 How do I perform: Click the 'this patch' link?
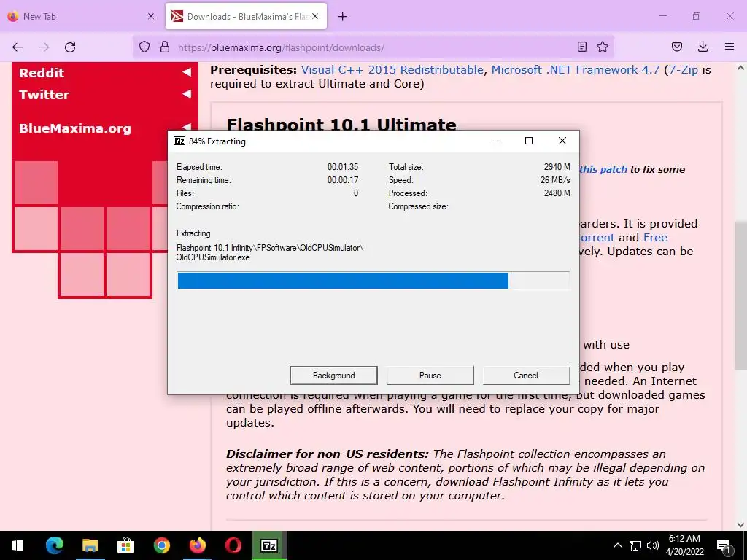(x=603, y=169)
